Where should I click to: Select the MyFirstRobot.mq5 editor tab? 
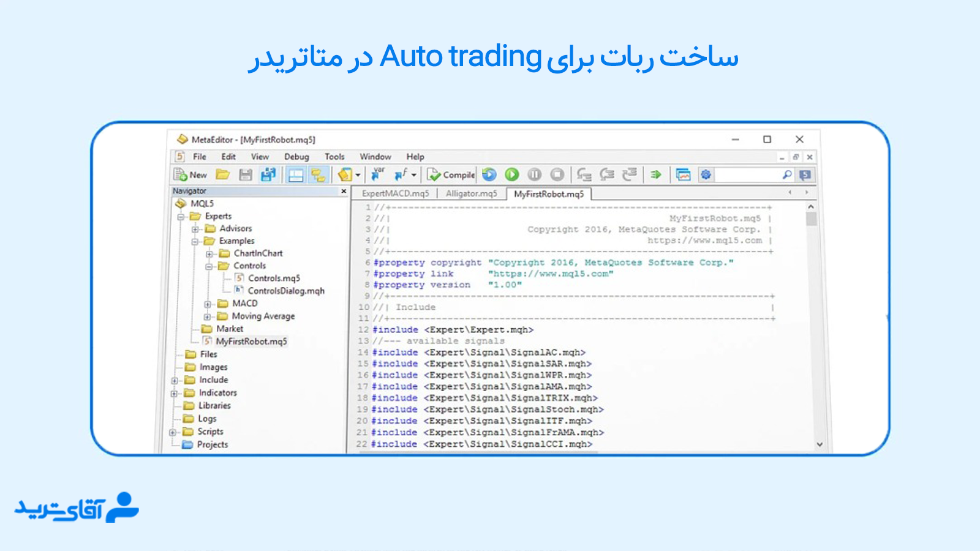(x=549, y=194)
